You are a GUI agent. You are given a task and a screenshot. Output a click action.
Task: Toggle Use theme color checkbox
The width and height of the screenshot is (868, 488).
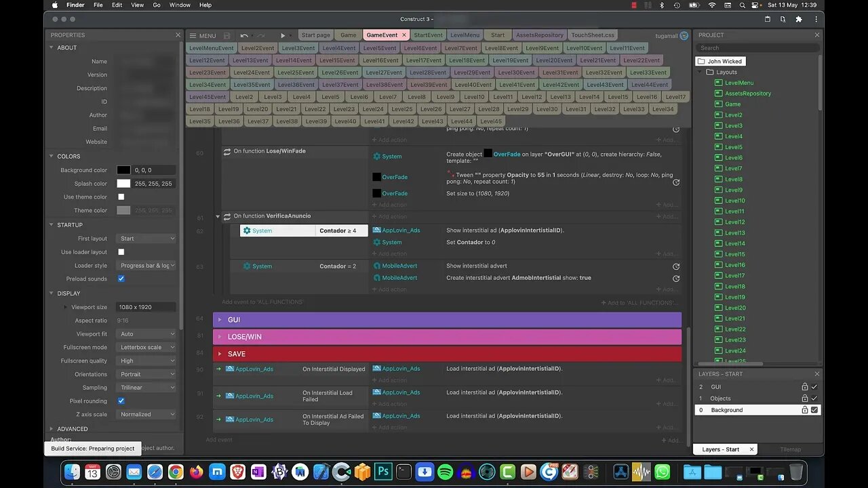pos(121,197)
